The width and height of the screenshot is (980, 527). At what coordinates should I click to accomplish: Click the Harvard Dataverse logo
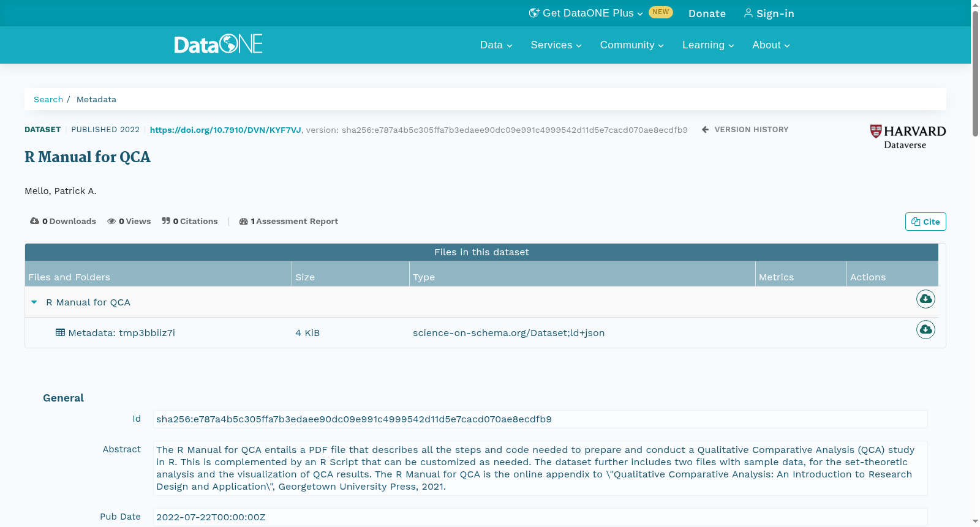click(x=908, y=136)
